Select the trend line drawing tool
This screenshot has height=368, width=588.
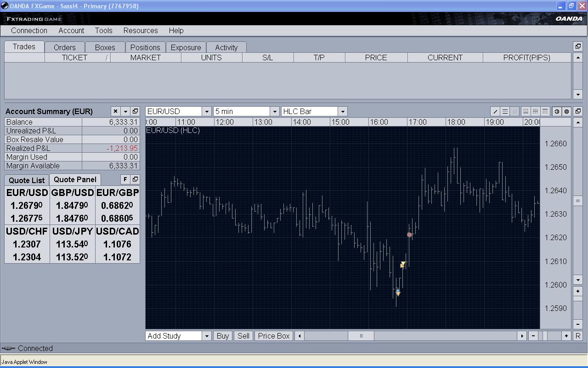(x=495, y=111)
